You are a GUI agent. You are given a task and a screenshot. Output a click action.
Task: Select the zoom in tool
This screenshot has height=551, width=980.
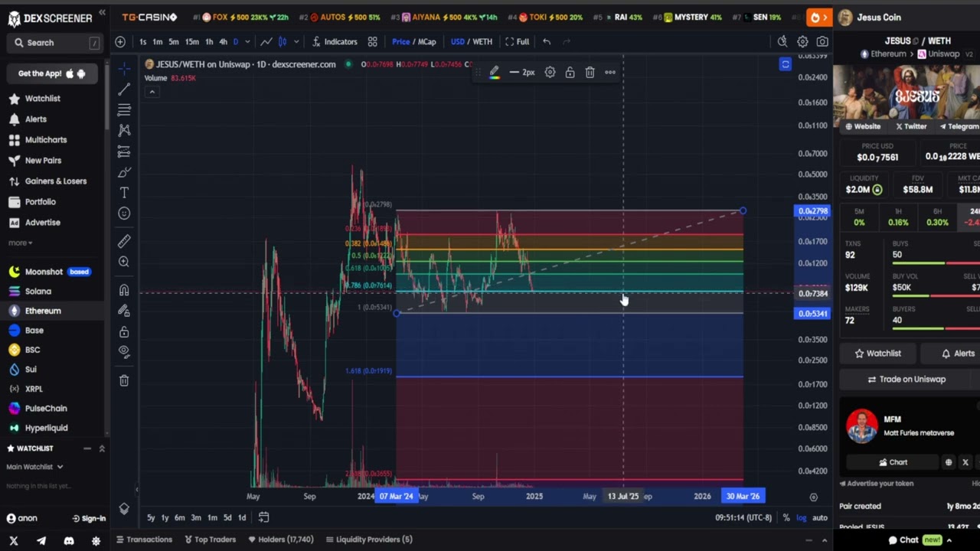(124, 262)
